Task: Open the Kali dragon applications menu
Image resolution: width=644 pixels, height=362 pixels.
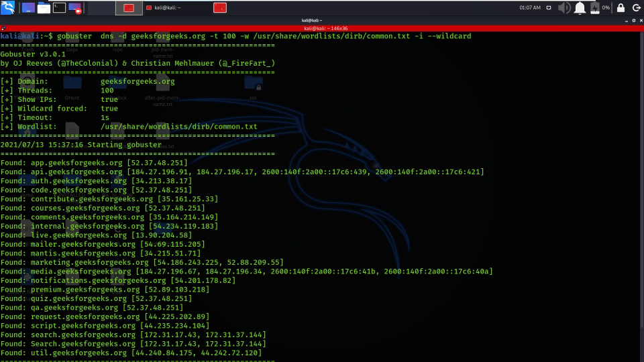Action: coord(8,7)
